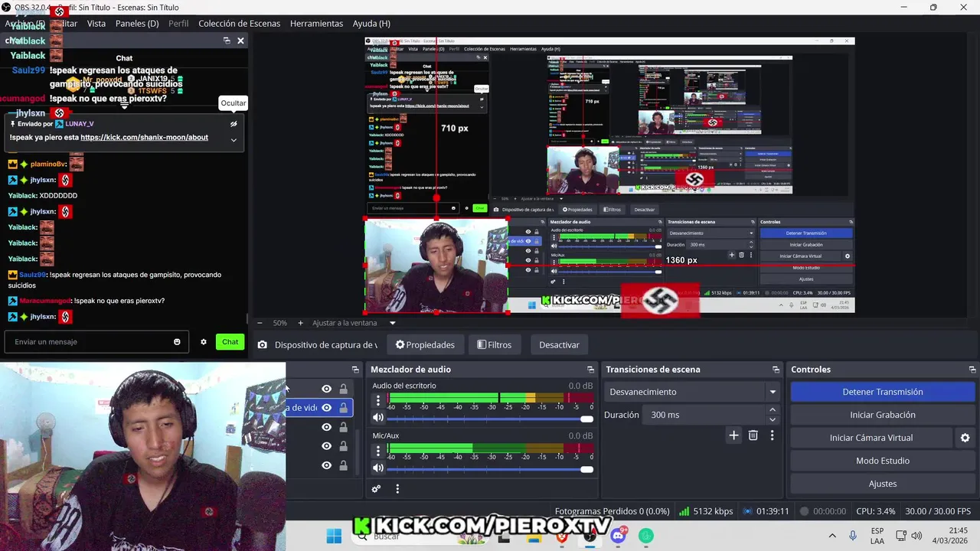Open the Vista menu
980x551 pixels.
(96, 24)
